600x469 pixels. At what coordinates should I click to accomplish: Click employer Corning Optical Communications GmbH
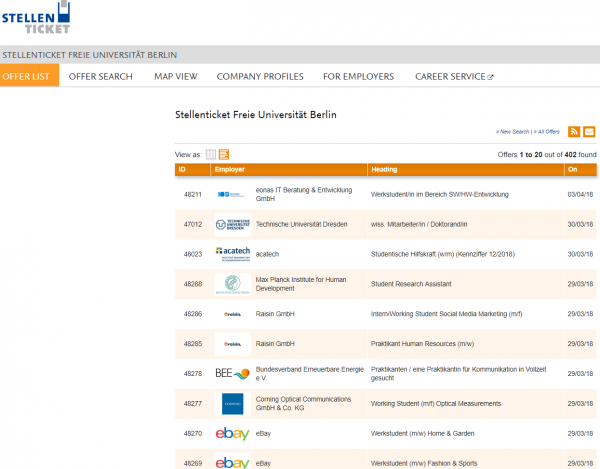pos(303,404)
